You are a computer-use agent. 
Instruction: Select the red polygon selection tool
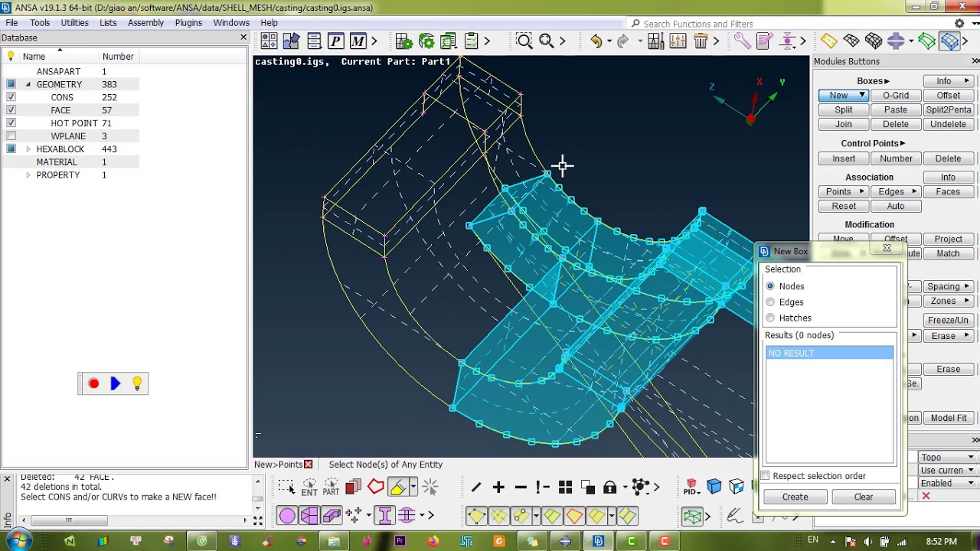tap(375, 487)
